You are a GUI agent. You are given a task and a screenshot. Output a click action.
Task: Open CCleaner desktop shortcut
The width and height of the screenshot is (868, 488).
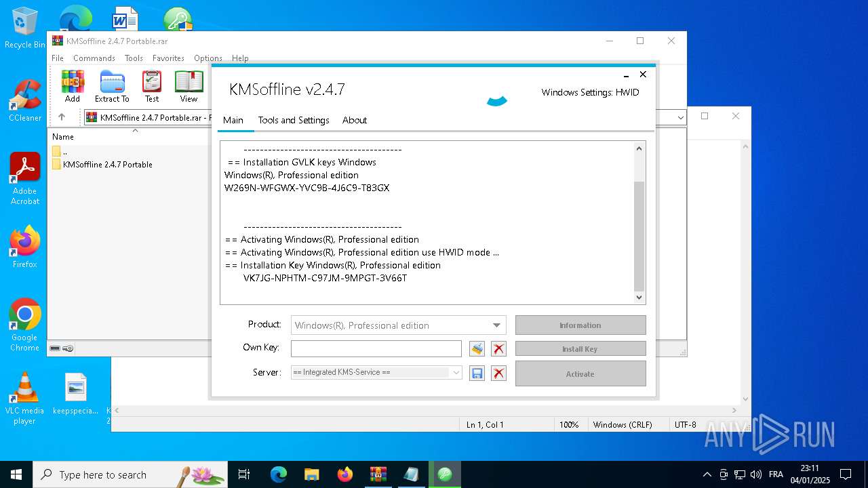pos(24,101)
